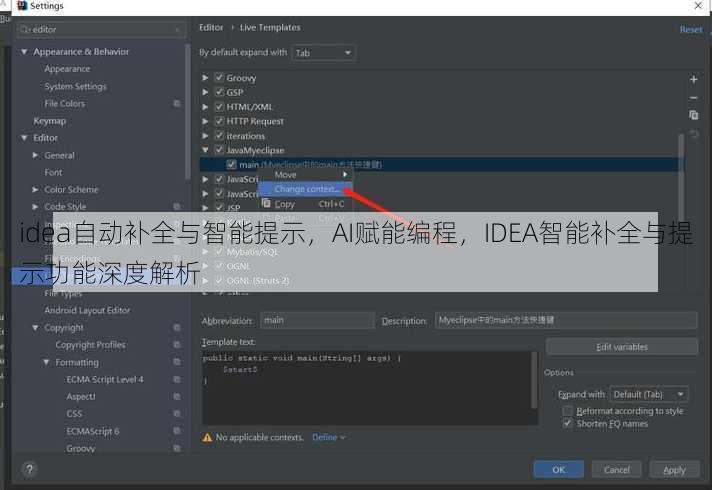Toggle the Groovy template group checkbox
Image resolution: width=712 pixels, height=490 pixels.
click(219, 78)
